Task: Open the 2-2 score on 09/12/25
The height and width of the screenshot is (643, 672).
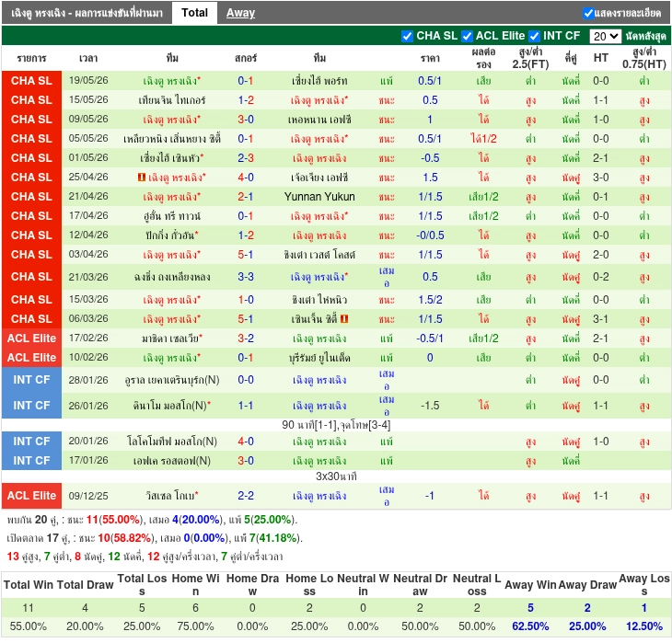Action: (246, 496)
